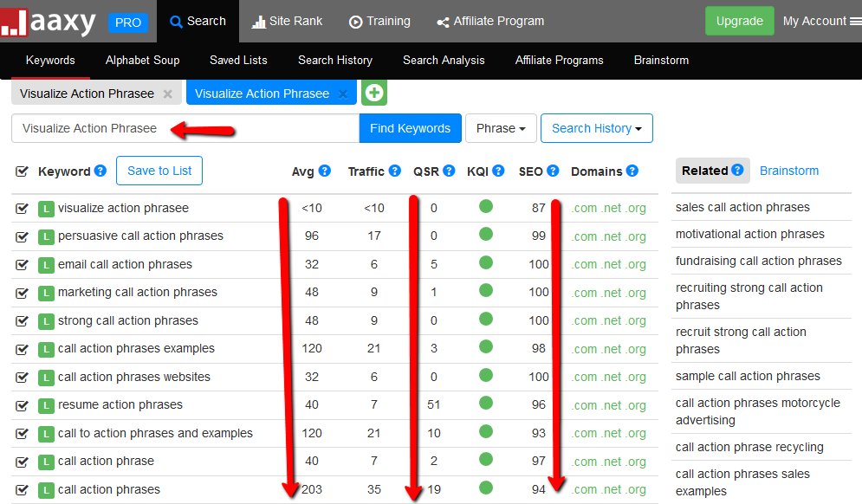The image size is (862, 504).
Task: Uncheck the persuasive call action phrases checkbox
Action: click(x=22, y=237)
